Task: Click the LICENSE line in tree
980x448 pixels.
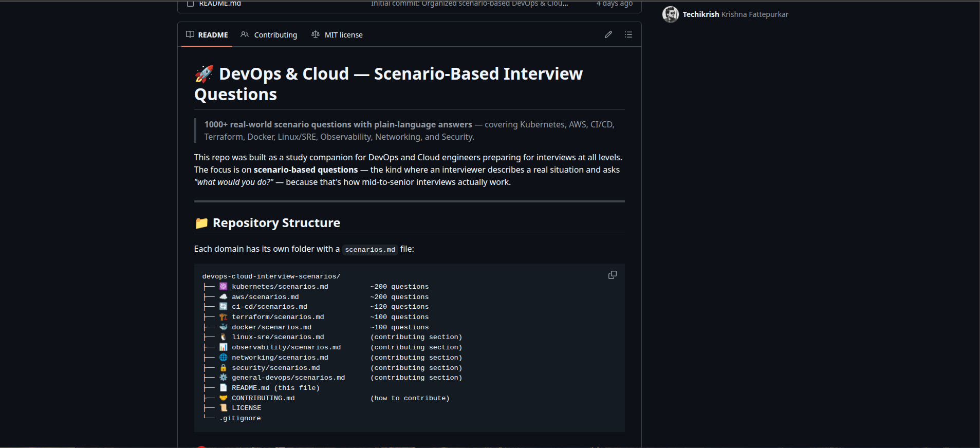Action: coord(246,408)
